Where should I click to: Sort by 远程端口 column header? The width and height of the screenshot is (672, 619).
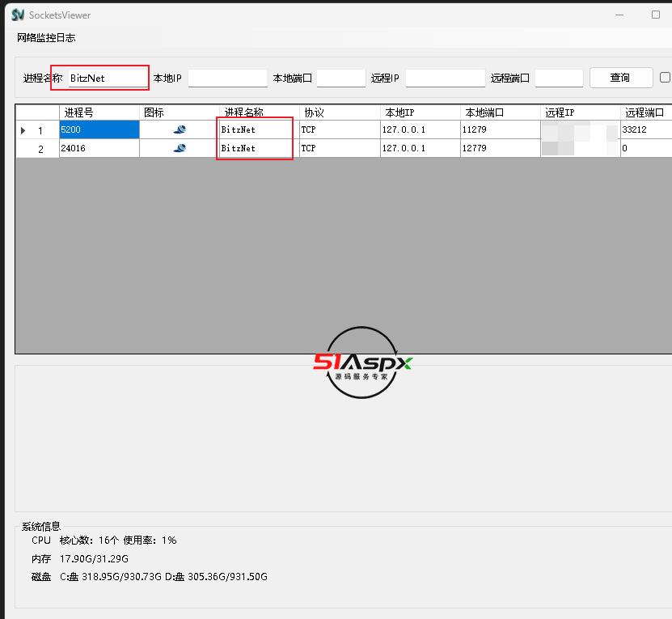point(646,112)
